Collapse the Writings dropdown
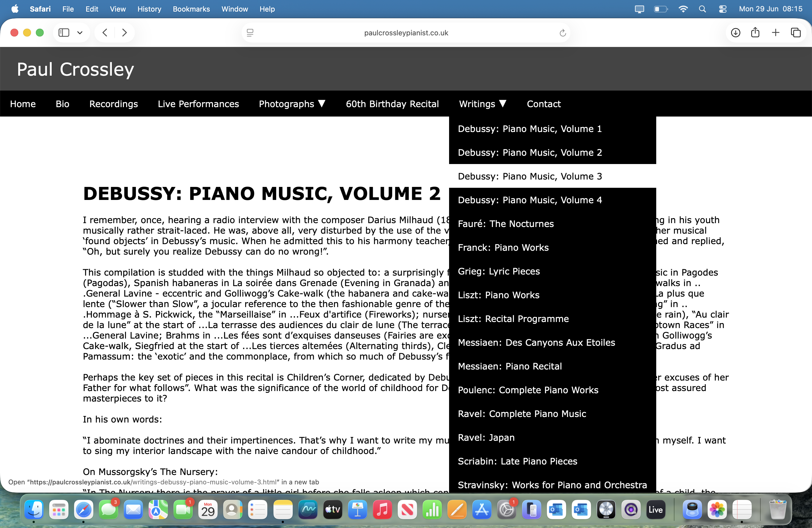This screenshot has height=528, width=812. (483, 104)
